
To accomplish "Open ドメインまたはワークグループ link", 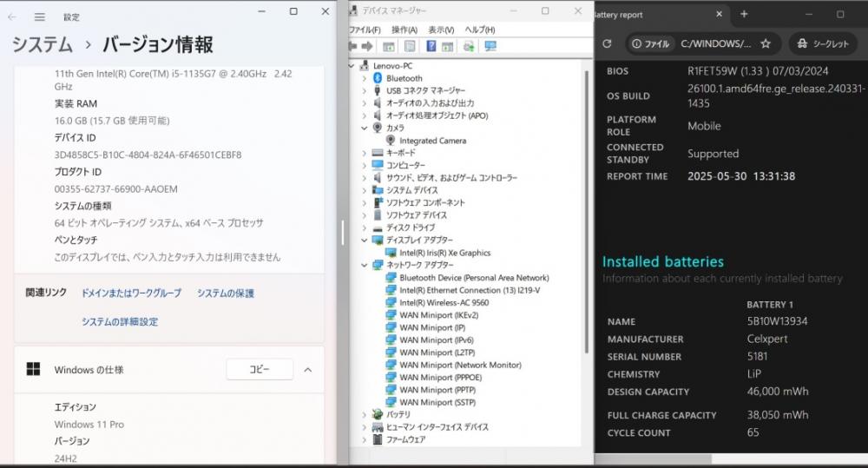I will pos(131,293).
